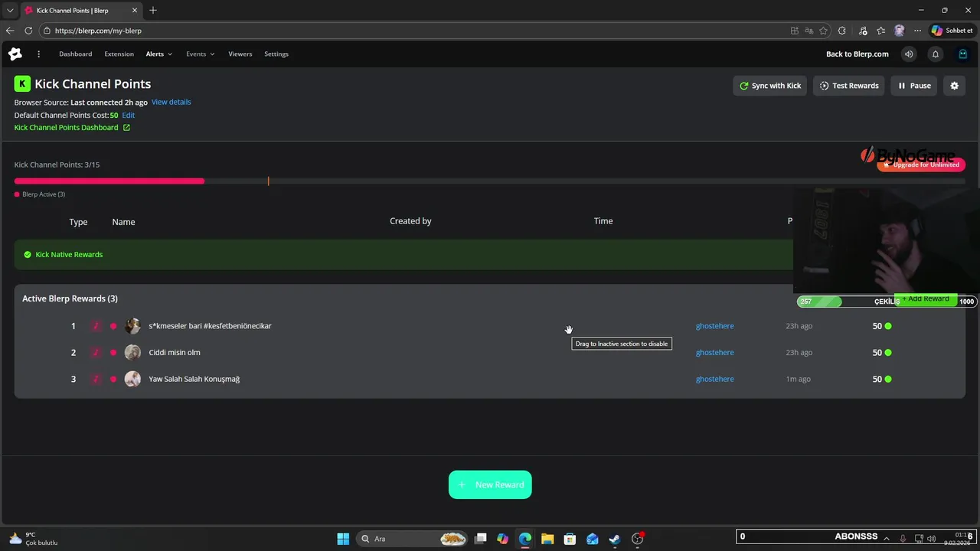Image resolution: width=980 pixels, height=551 pixels.
Task: Open the Settings nav item
Action: (x=276, y=54)
